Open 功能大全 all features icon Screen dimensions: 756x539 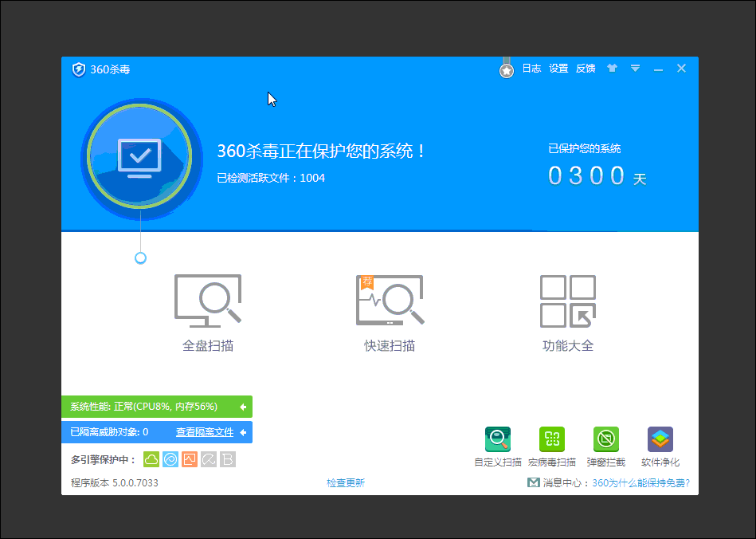click(567, 301)
